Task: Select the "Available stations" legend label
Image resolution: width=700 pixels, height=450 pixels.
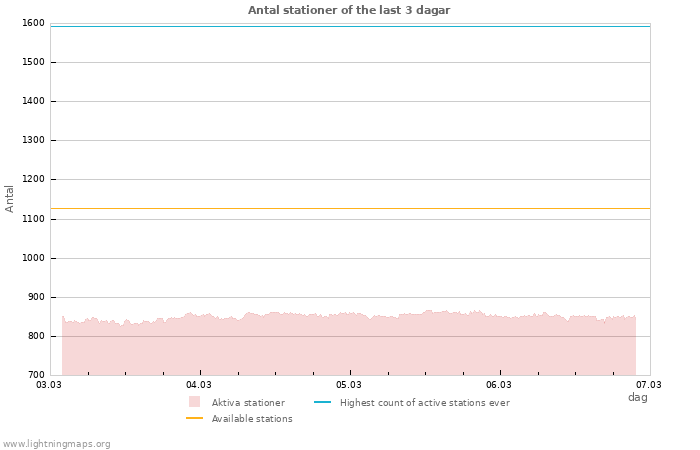Action: pyautogui.click(x=252, y=419)
